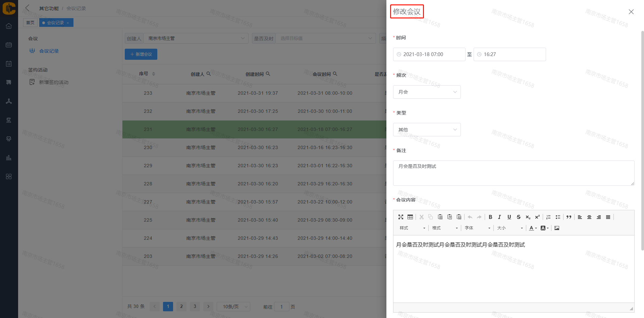Screen dimensions: 644x318
Task: Click the 备注 remarks text area
Action: [514, 173]
